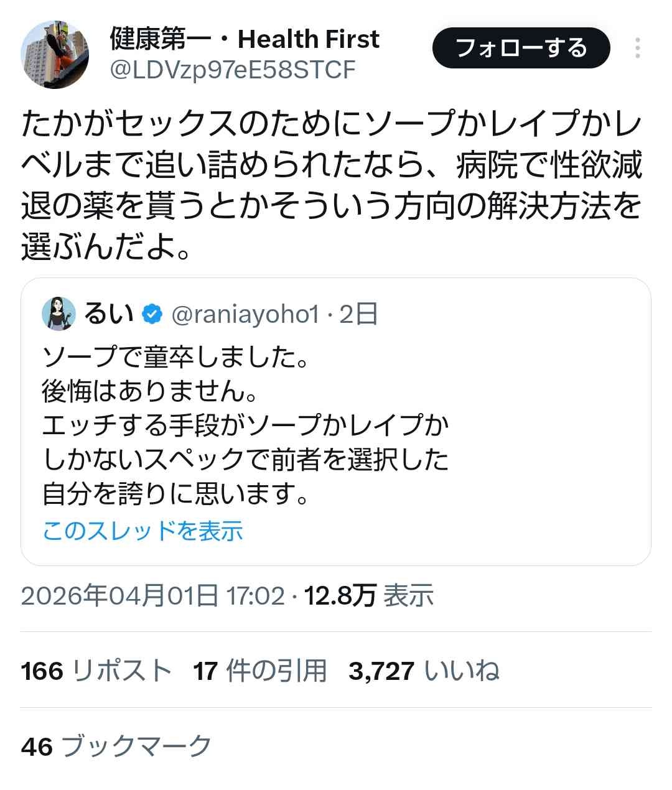Open the 健康第一・Health First profile avatar

pos(55,55)
